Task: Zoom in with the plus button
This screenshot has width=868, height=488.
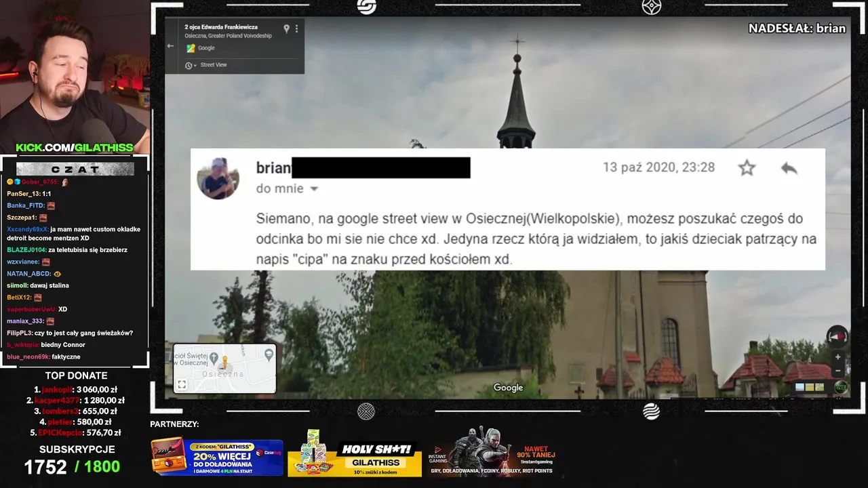Action: coord(838,357)
